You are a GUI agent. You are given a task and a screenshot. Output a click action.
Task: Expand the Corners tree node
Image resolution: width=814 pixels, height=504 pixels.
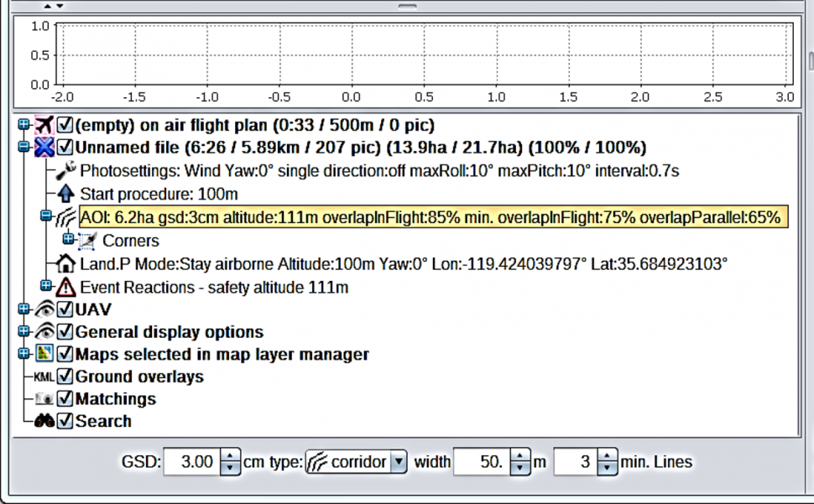[69, 241]
